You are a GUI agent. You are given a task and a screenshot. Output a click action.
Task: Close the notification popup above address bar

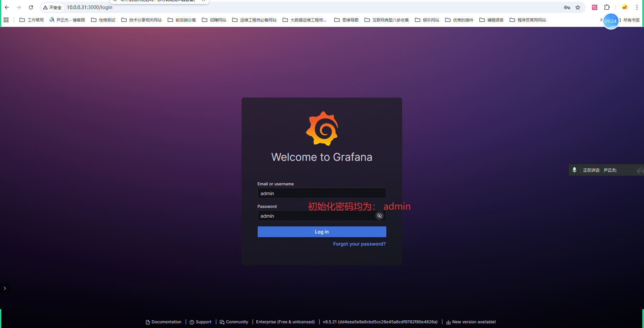click(203, 1)
